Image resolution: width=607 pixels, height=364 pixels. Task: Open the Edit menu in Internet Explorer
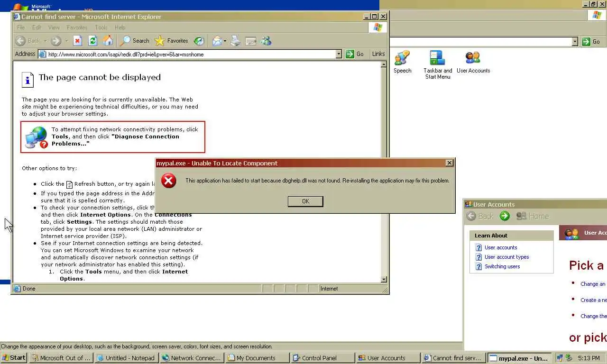[x=37, y=27]
